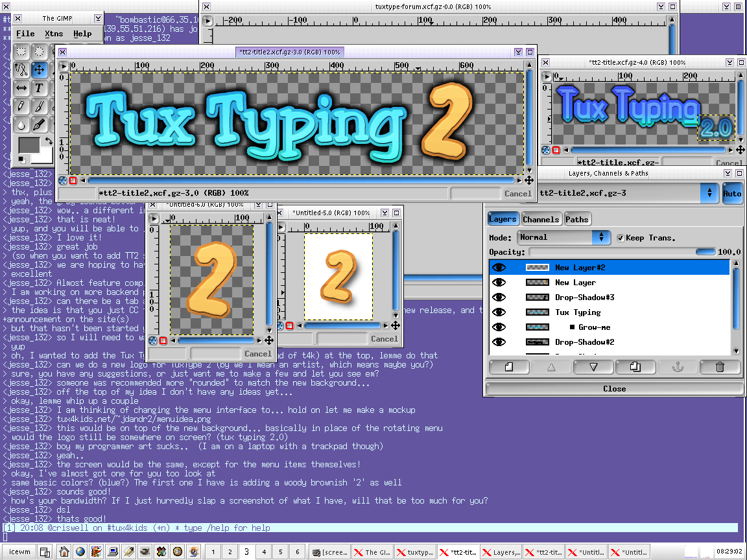
Task: Click the show desktop icon beside icewm button
Action: coord(45,552)
